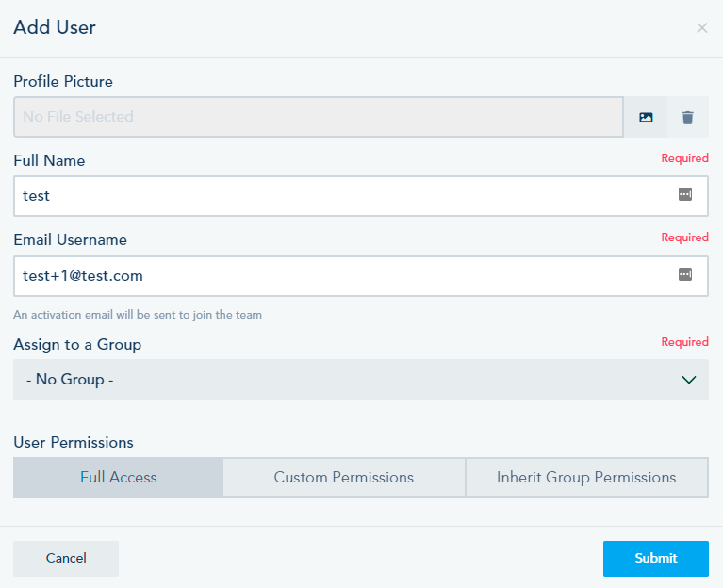Image resolution: width=723 pixels, height=588 pixels.
Task: Click the Full Name field label
Action: tap(49, 161)
